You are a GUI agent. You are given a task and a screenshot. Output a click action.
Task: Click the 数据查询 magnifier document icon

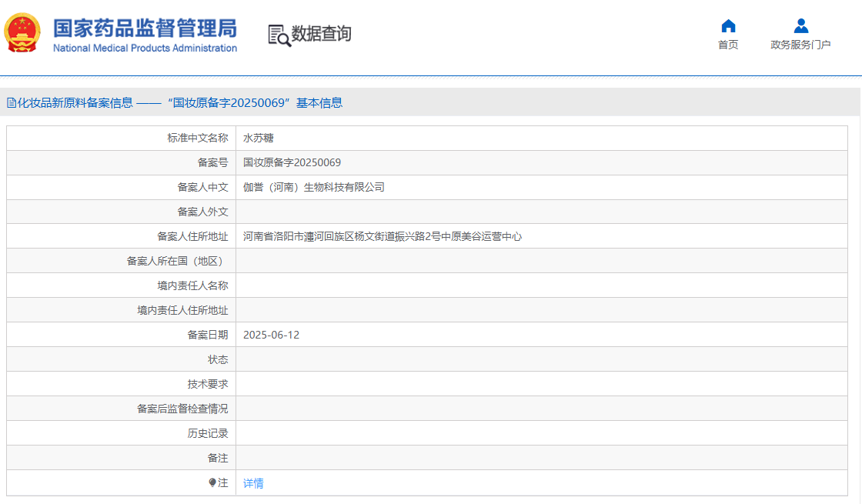[x=279, y=35]
